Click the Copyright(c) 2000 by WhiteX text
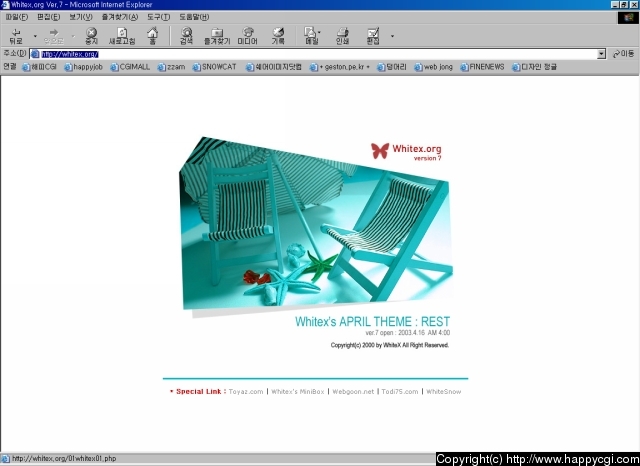This screenshot has width=640, height=466. tap(390, 345)
